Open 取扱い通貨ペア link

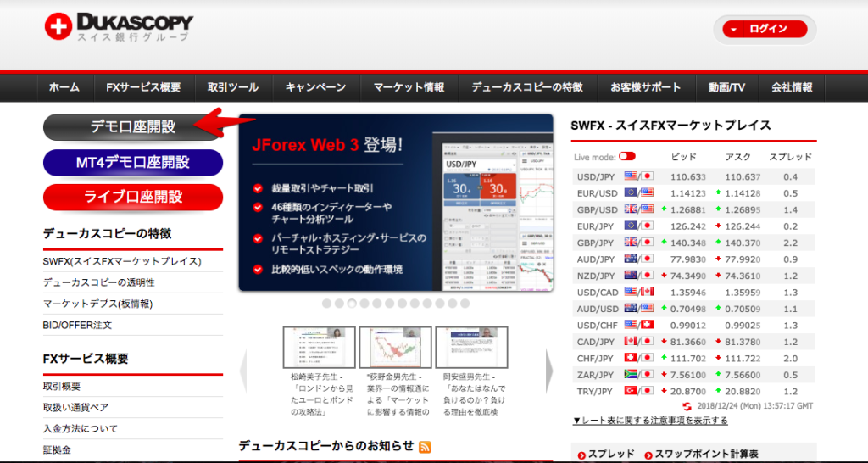point(75,408)
